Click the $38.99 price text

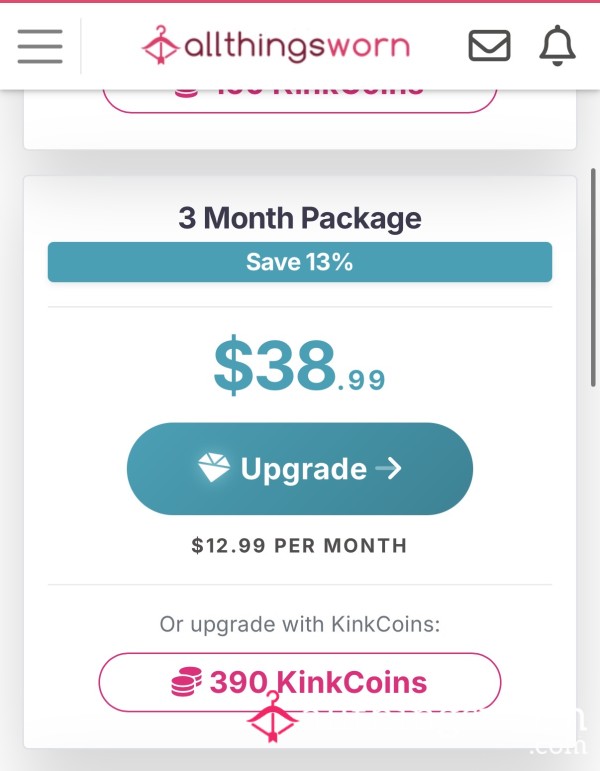(x=300, y=366)
